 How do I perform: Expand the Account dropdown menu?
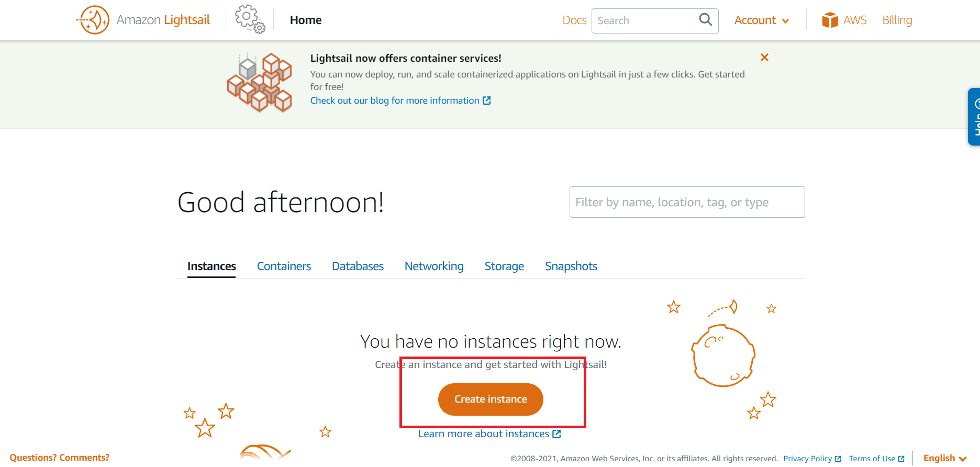point(761,20)
